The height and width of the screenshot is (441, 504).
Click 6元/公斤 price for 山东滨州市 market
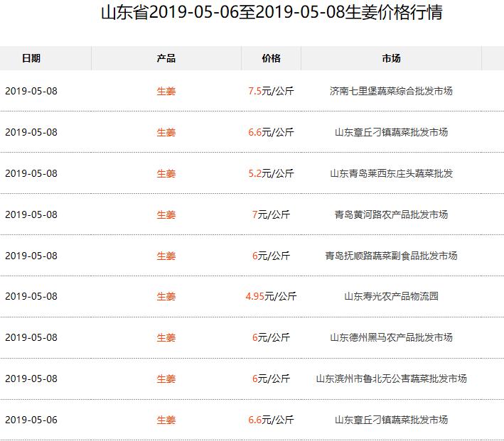[271, 379]
